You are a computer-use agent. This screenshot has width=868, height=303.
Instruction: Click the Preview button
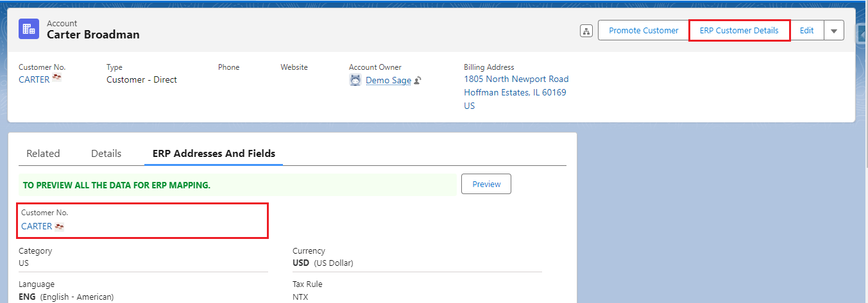(486, 184)
